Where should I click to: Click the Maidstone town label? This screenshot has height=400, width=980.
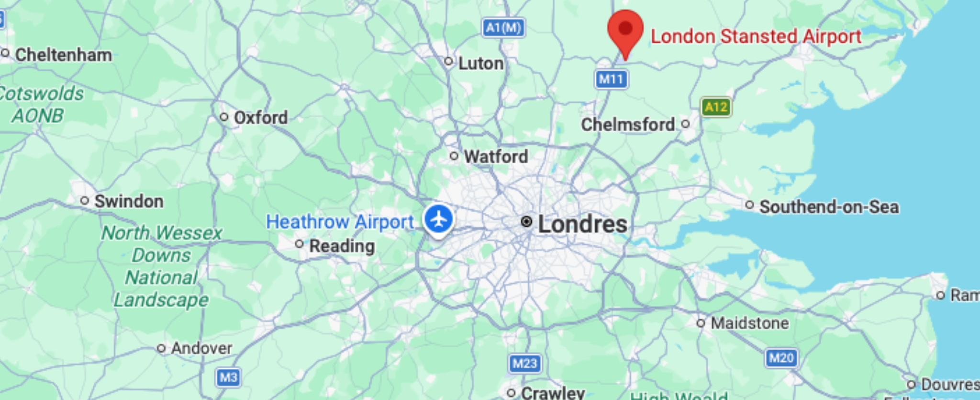pyautogui.click(x=750, y=323)
